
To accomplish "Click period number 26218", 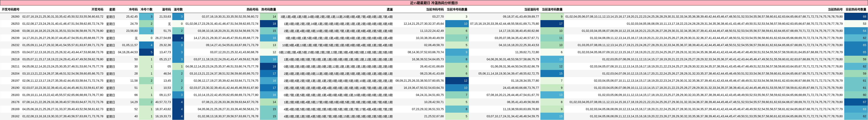I will (x=15, y=59).
